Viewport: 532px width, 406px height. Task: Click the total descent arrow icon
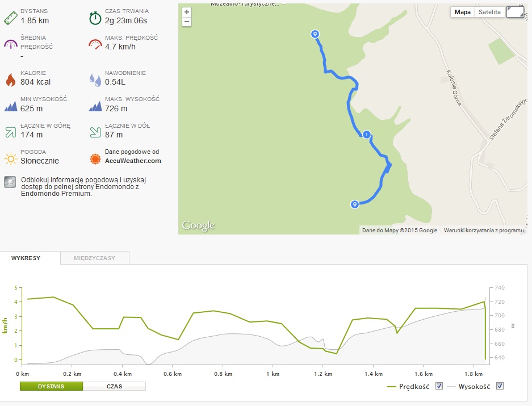point(95,131)
